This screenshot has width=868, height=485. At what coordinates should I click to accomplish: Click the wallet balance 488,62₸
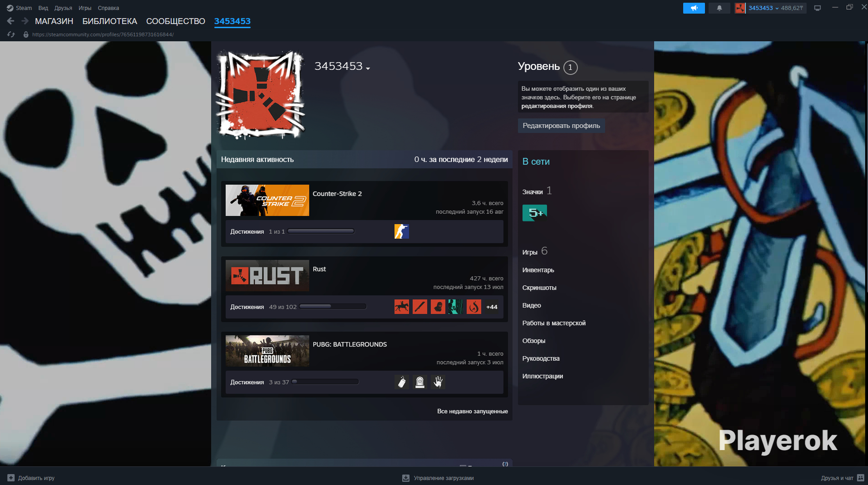tap(792, 8)
